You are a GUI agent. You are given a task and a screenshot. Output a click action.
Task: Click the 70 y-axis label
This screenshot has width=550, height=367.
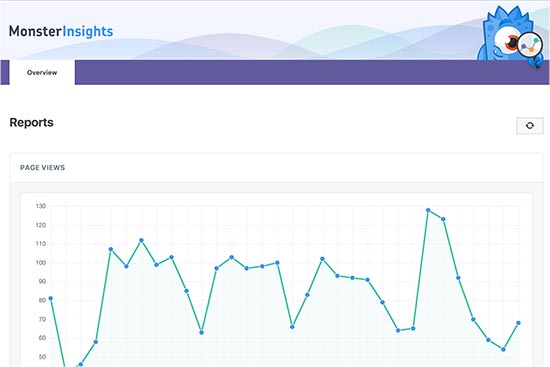[x=42, y=319]
